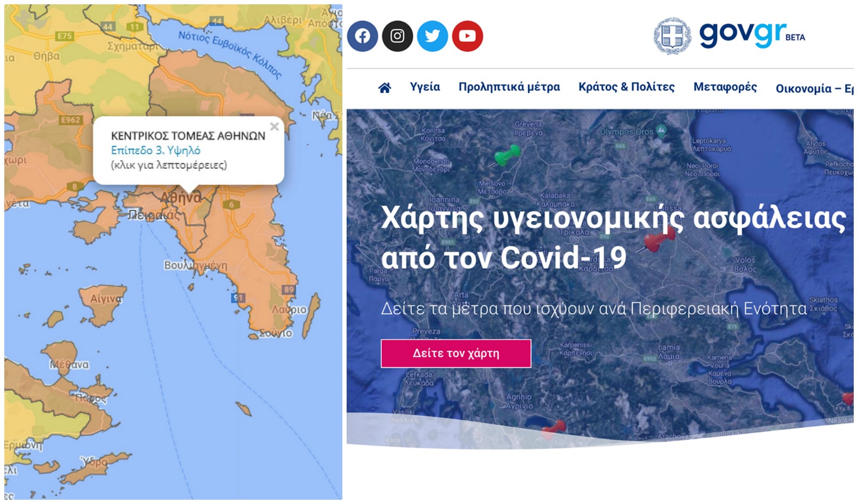
Task: Click the red pushpin near Trikala
Action: [x=657, y=239]
